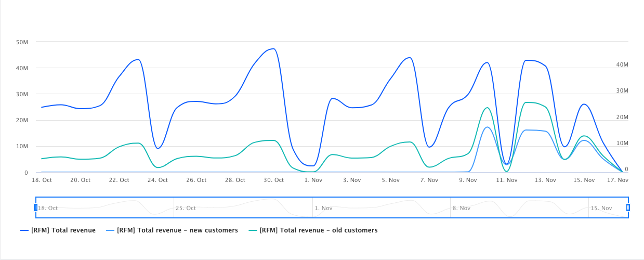Grab the left range navigator handle
Viewport: 644px width, 260px height.
tap(36, 207)
